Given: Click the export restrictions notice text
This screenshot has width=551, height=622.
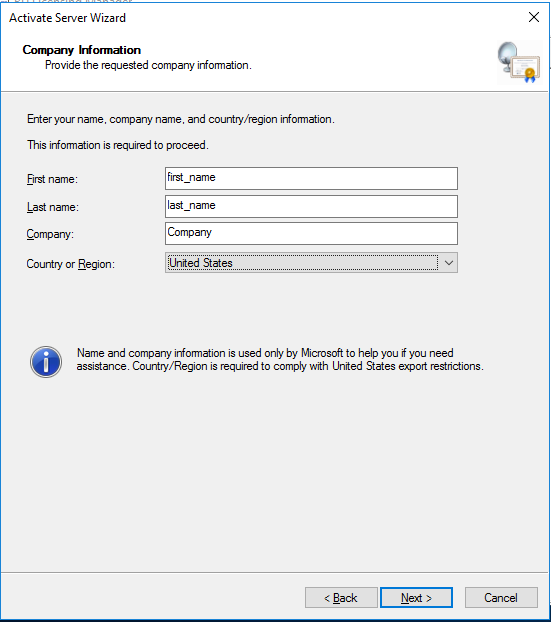Looking at the screenshot, I should tap(280, 359).
